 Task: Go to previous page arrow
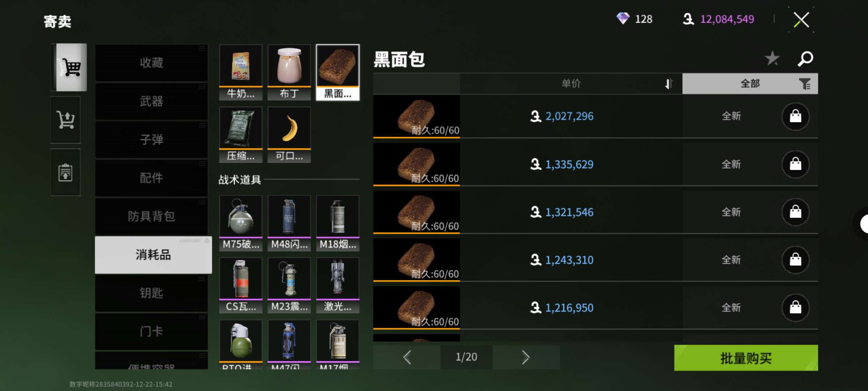pos(407,357)
